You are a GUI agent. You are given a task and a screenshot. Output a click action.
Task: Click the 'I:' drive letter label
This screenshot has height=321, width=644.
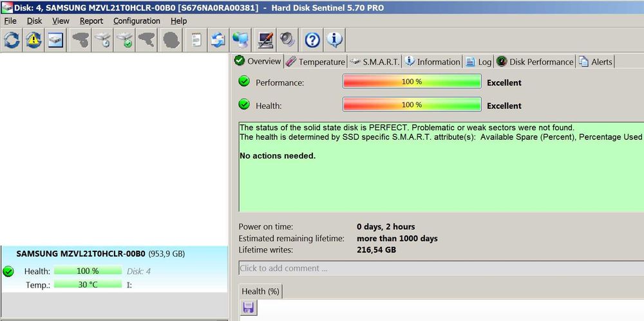[x=129, y=285]
